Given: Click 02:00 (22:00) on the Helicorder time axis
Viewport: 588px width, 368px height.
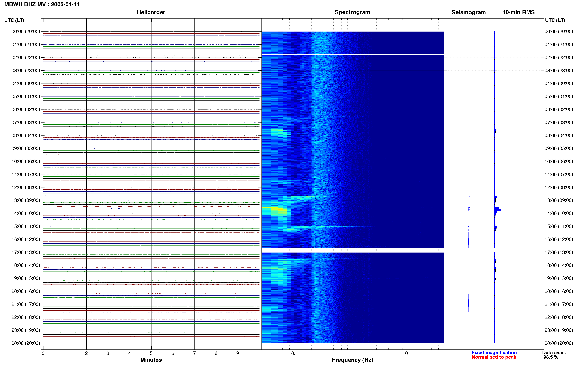Looking at the screenshot, I should (26, 57).
